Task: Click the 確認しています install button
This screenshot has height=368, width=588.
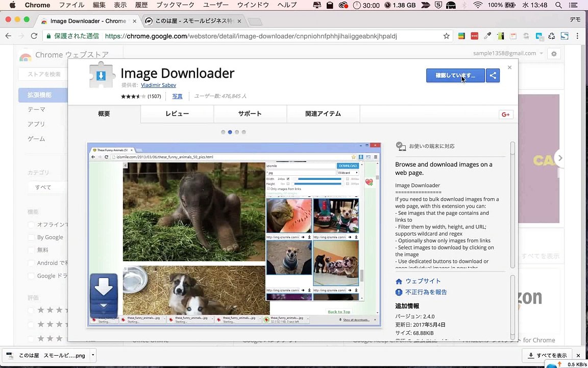Action: [x=455, y=76]
